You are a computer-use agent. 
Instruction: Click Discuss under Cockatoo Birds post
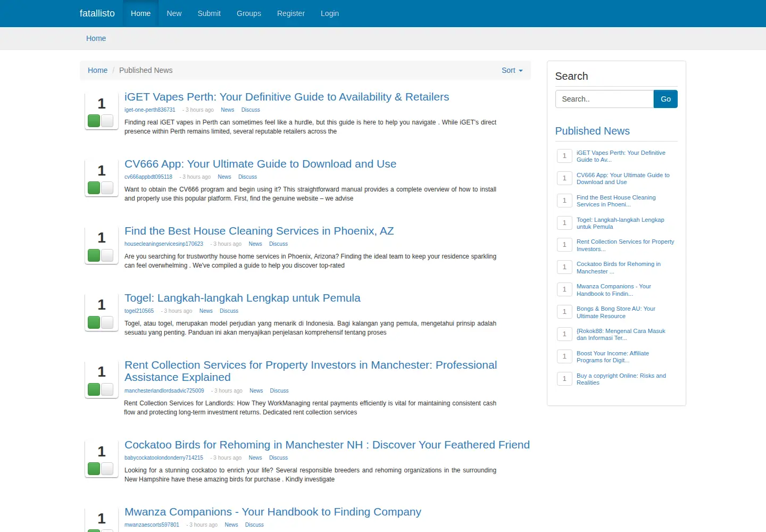278,458
